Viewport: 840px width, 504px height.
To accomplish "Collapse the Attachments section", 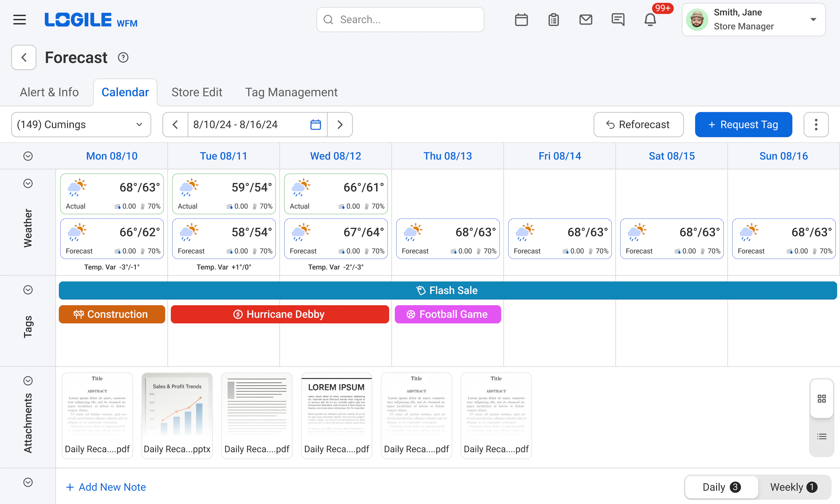I will tap(28, 381).
